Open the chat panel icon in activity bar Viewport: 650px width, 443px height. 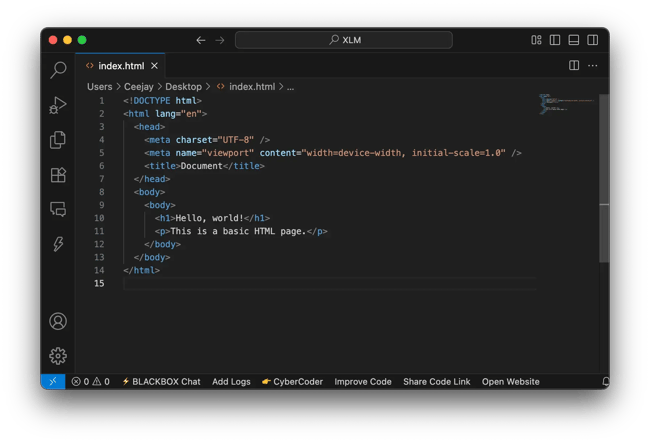(58, 210)
